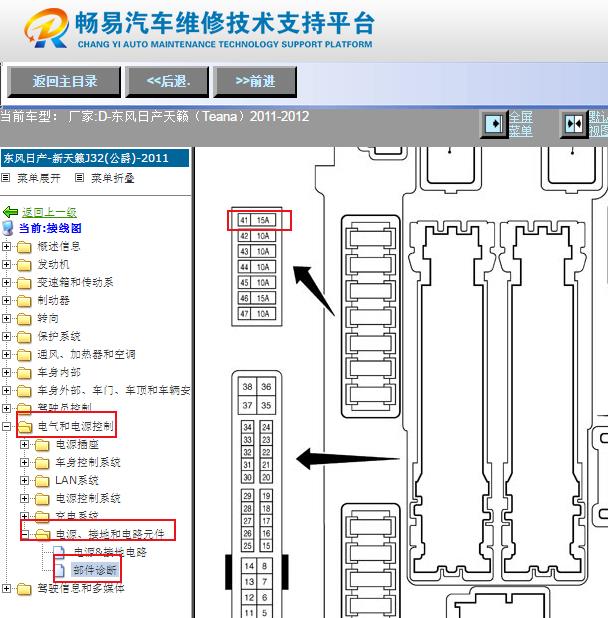Click the 菜单展开 option
Screen dimensions: 608x618
click(x=39, y=178)
